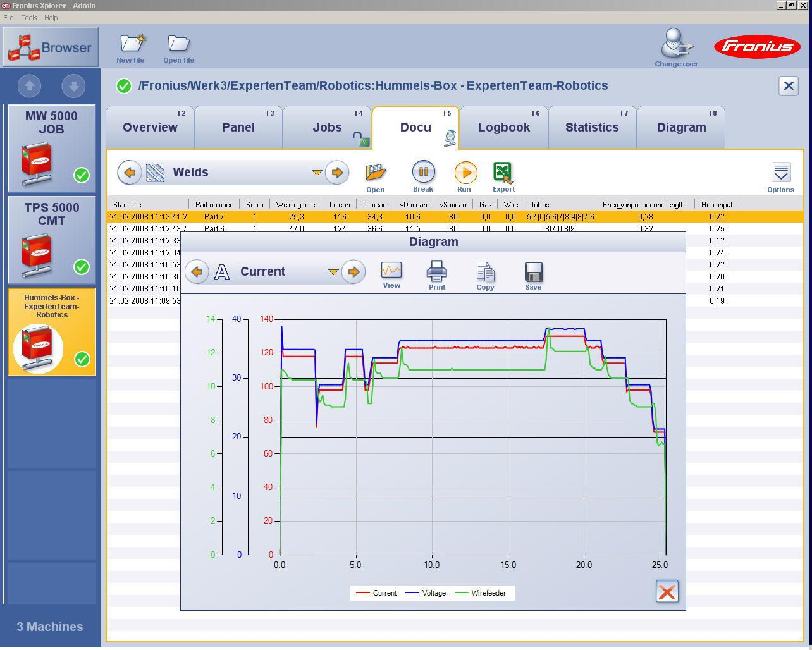Go to previous diagram type arrow

[x=197, y=272]
